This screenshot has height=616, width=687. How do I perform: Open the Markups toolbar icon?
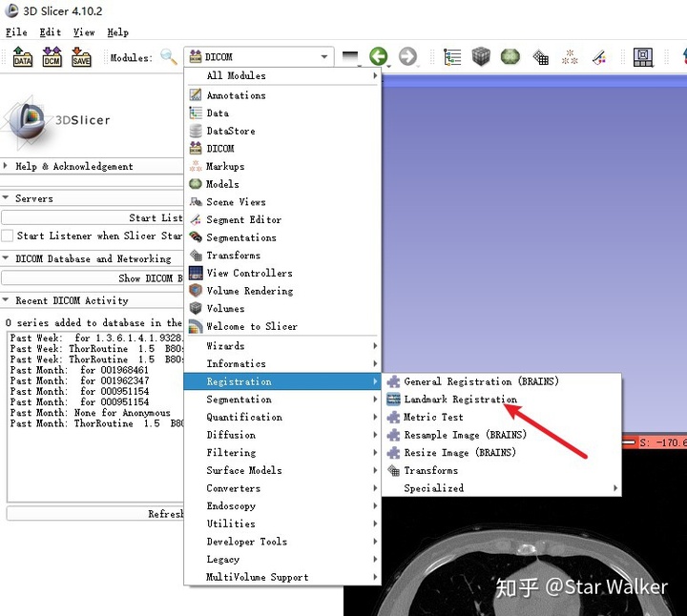[570, 57]
